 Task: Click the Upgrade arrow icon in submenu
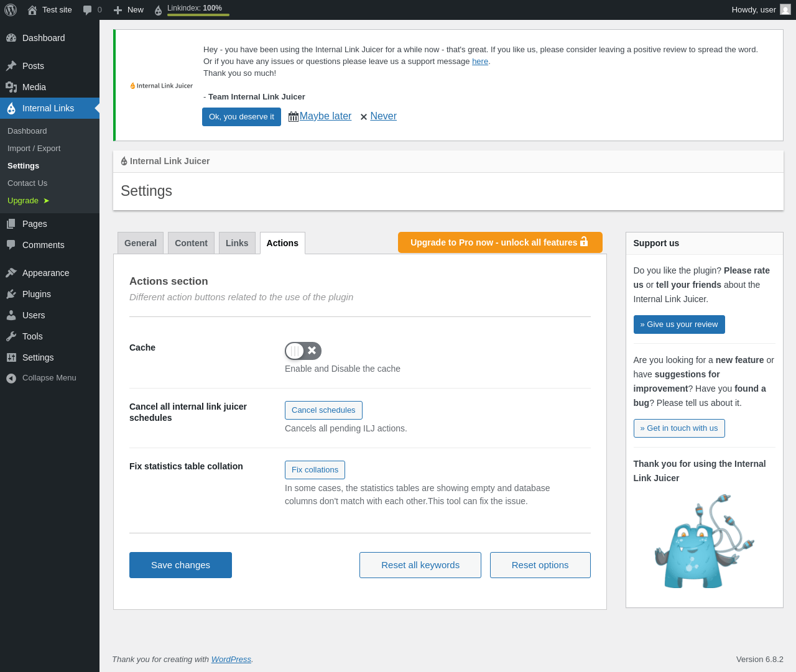pyautogui.click(x=46, y=201)
